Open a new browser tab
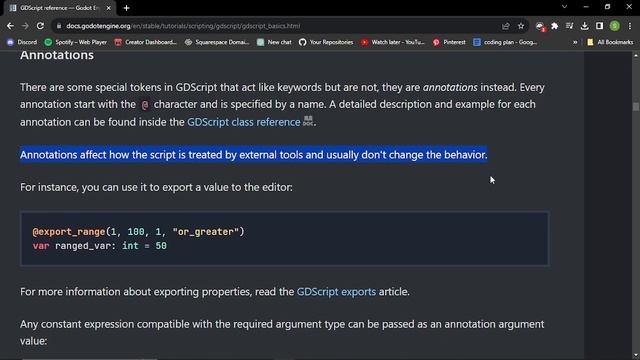Image resolution: width=640 pixels, height=360 pixels. pyautogui.click(x=127, y=8)
